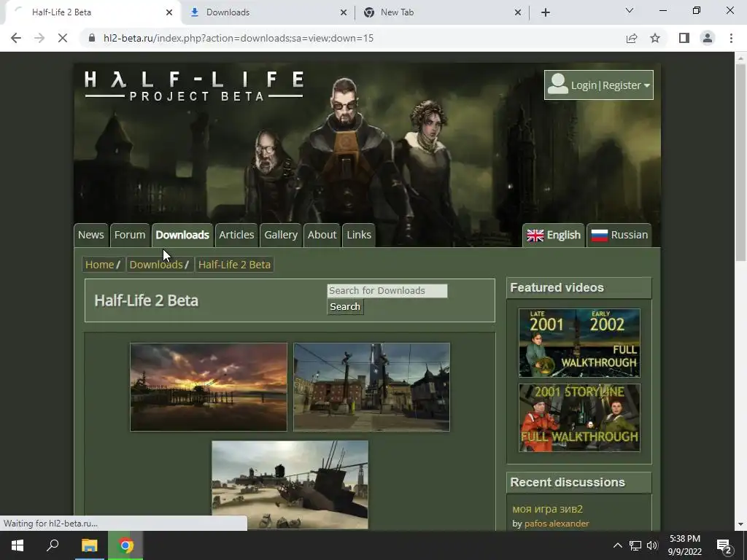Expand the Login | Register dropdown
Viewport: 747px width, 560px height.
pyautogui.click(x=599, y=85)
